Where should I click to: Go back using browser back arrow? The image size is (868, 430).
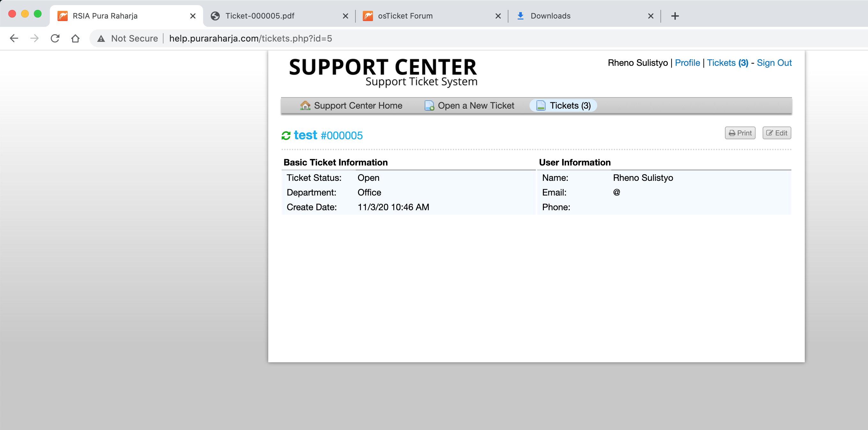tap(14, 38)
